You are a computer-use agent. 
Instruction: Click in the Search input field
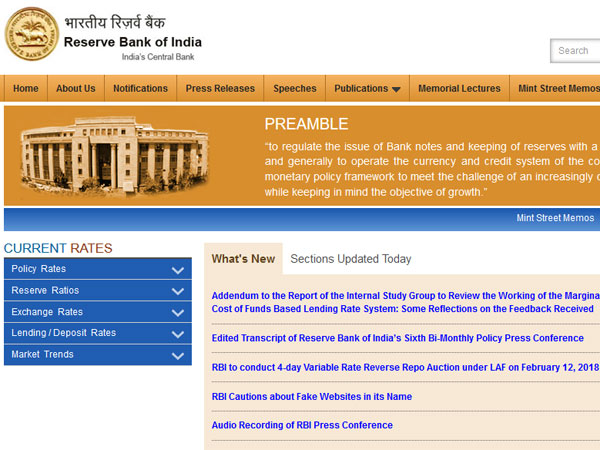pos(575,50)
